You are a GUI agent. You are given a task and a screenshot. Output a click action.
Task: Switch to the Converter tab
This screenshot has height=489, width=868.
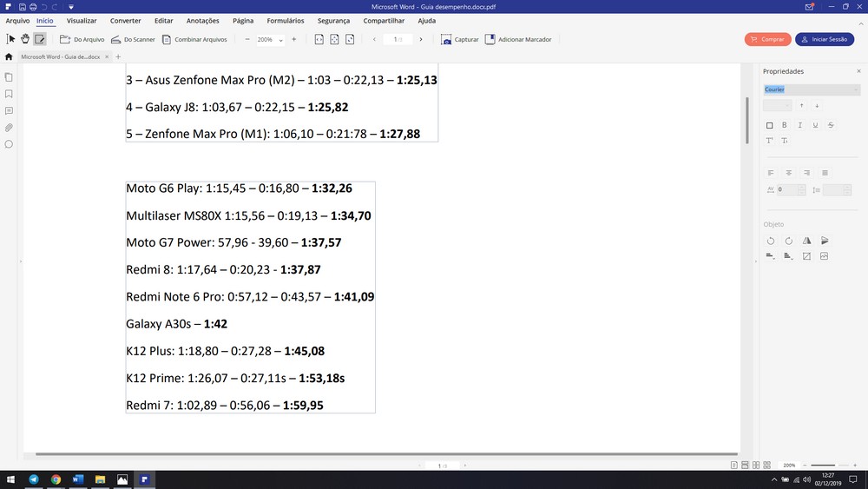tap(126, 21)
